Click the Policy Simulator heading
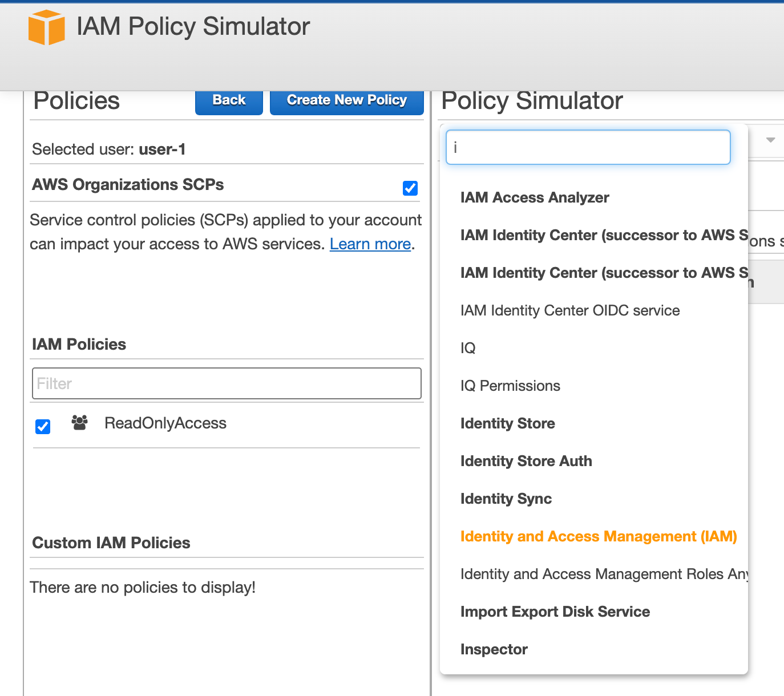Screen dimensions: 784x696 tap(532, 101)
